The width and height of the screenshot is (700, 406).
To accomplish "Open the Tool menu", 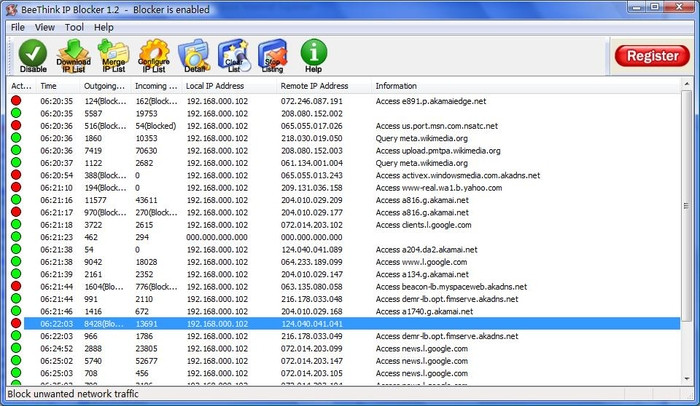I will tap(74, 27).
